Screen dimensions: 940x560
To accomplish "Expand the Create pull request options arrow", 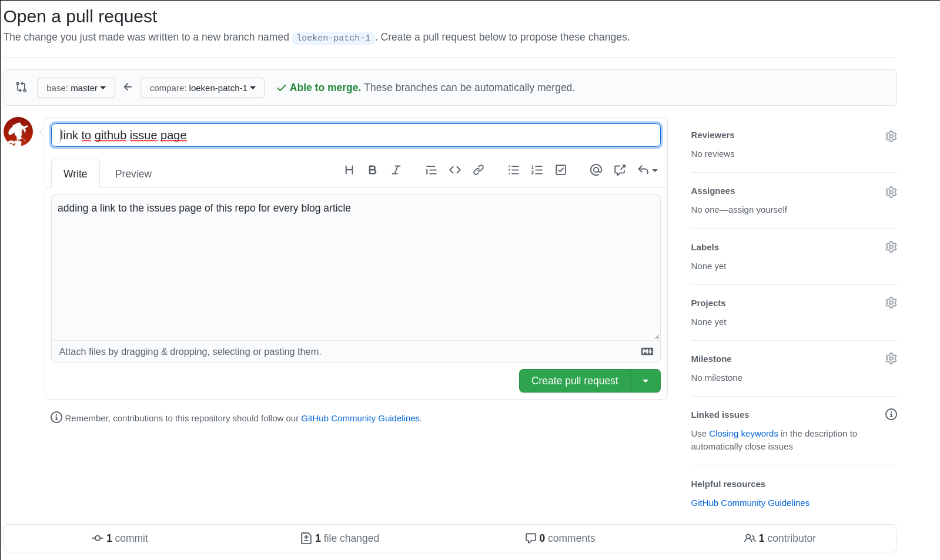I will [x=645, y=381].
